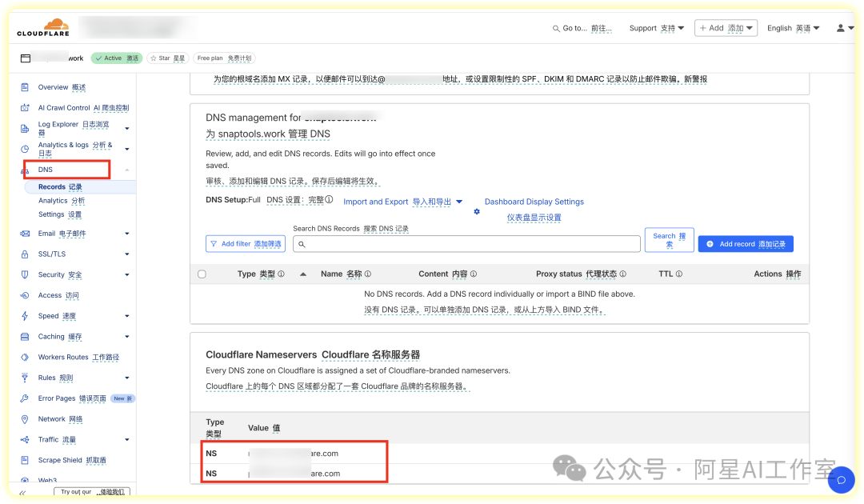Viewport: 864px width, 504px height.
Task: Click the Overview sidebar icon
Action: (25, 87)
